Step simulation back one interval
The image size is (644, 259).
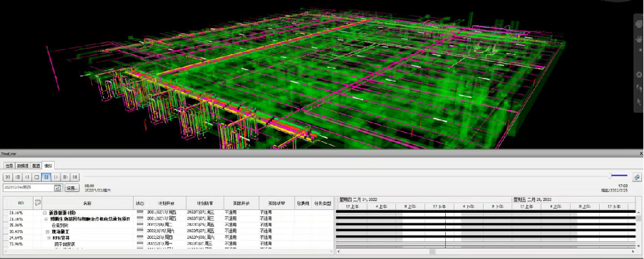[x=17, y=177]
